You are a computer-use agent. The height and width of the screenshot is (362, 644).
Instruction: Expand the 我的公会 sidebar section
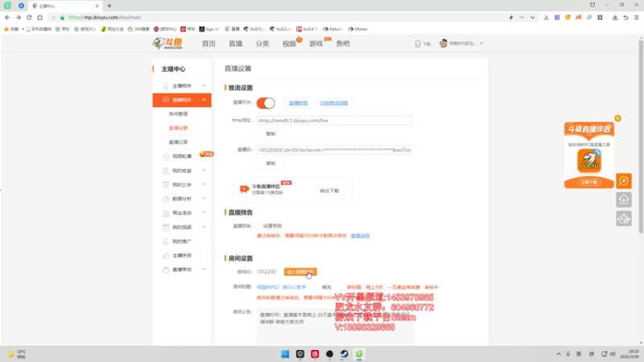[204, 185]
